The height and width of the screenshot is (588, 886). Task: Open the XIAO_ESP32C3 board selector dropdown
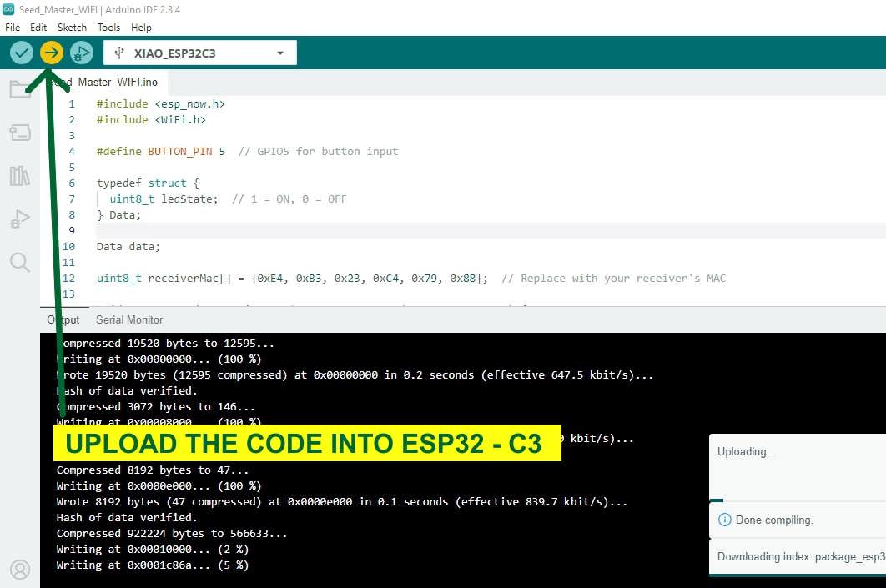[200, 53]
